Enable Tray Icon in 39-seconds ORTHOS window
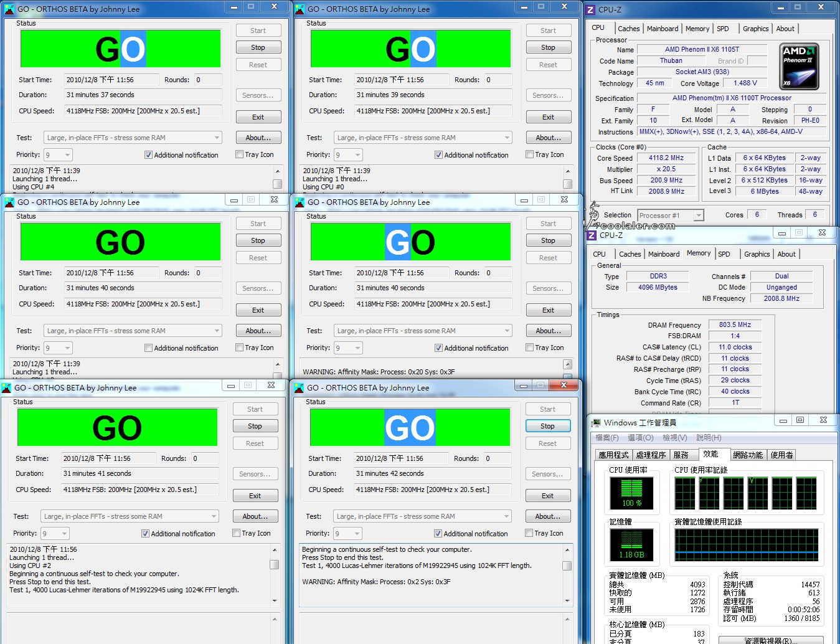The image size is (840, 644). (x=529, y=154)
